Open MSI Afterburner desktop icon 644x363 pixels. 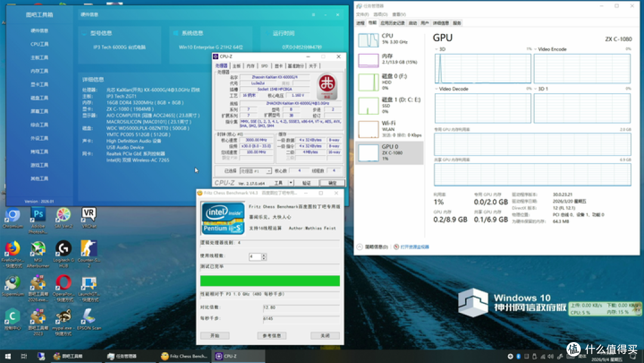38,254
